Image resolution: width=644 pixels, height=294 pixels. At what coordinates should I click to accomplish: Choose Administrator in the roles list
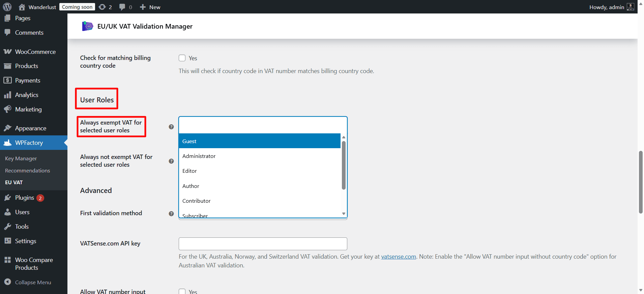260,156
